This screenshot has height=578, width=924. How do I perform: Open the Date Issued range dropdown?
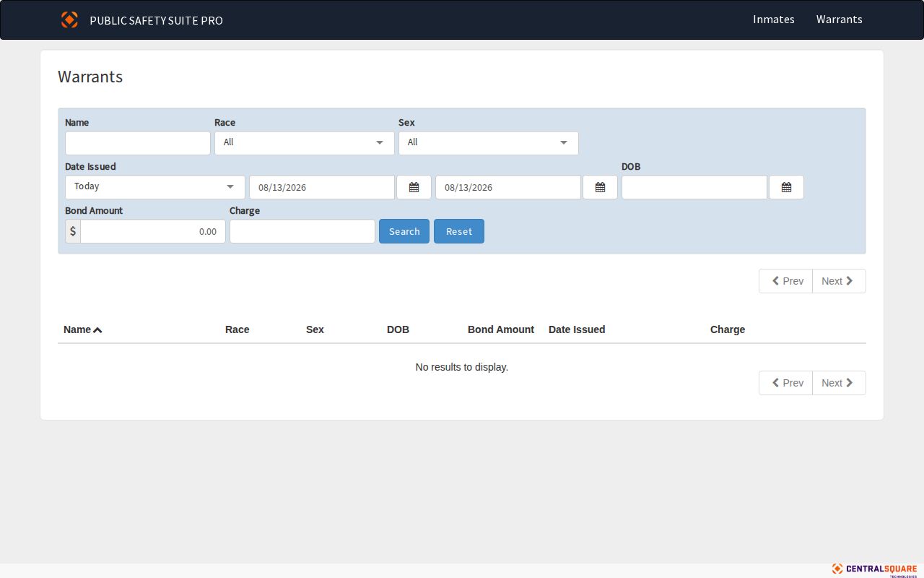(155, 187)
